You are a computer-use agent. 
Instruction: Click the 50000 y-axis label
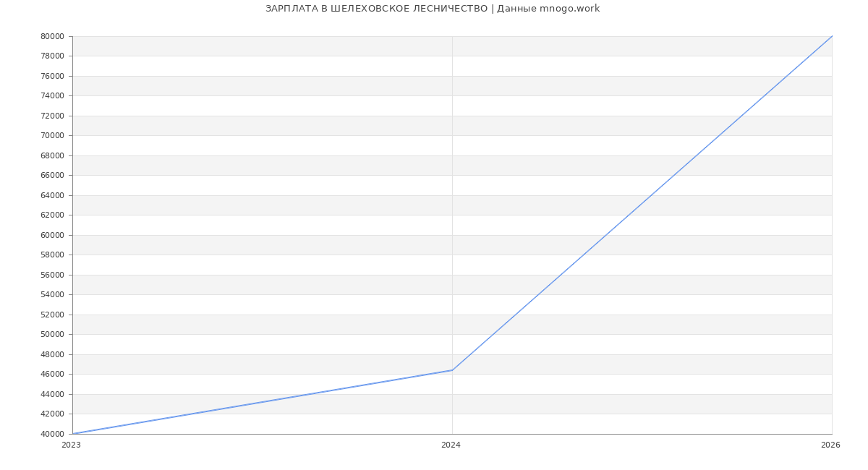pos(53,335)
